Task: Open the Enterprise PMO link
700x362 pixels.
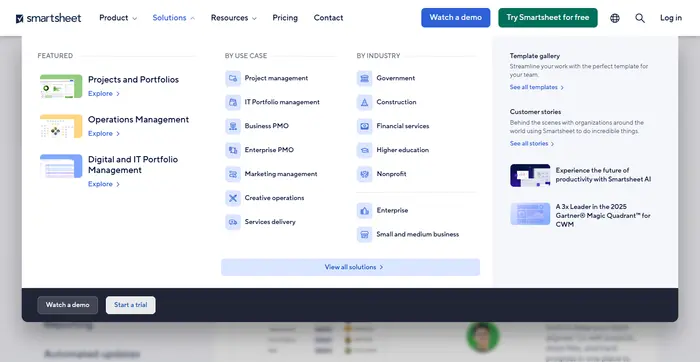Action: click(x=269, y=150)
